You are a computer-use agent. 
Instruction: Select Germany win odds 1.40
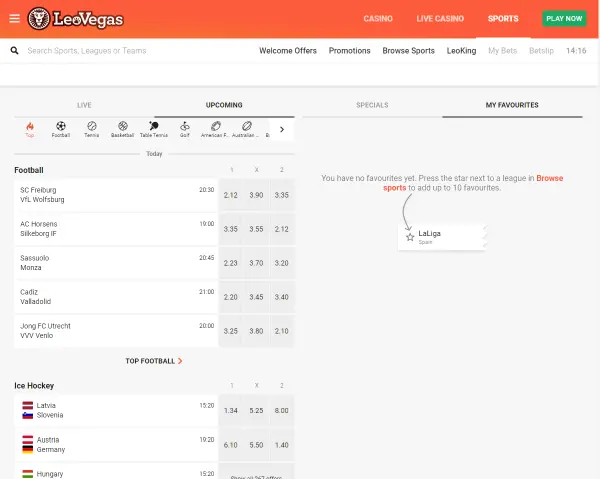click(282, 445)
